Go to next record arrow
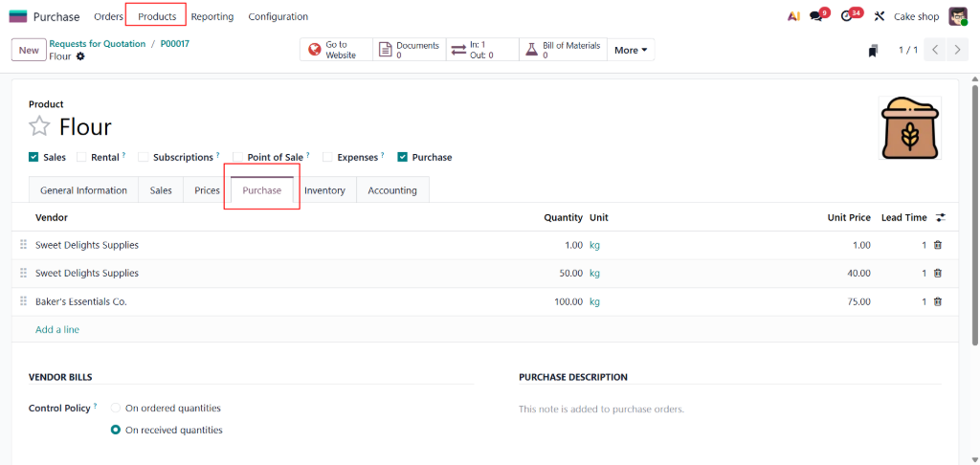 (x=956, y=50)
